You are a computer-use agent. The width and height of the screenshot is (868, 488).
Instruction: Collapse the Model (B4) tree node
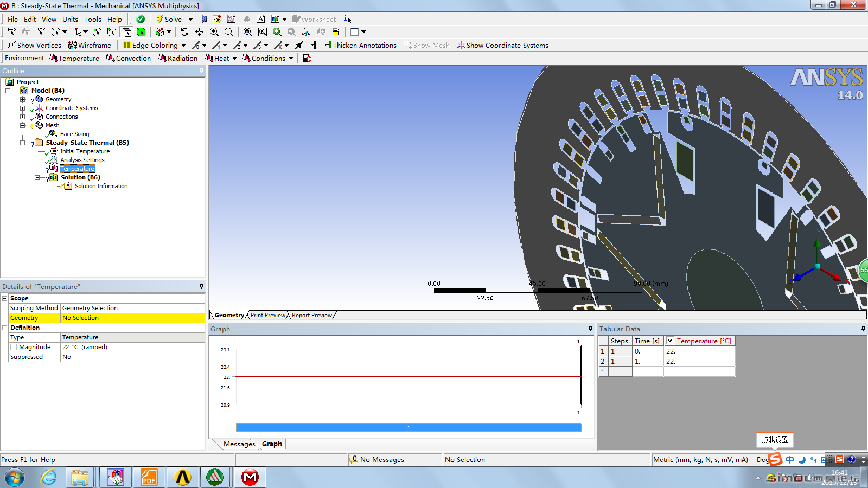coord(8,91)
